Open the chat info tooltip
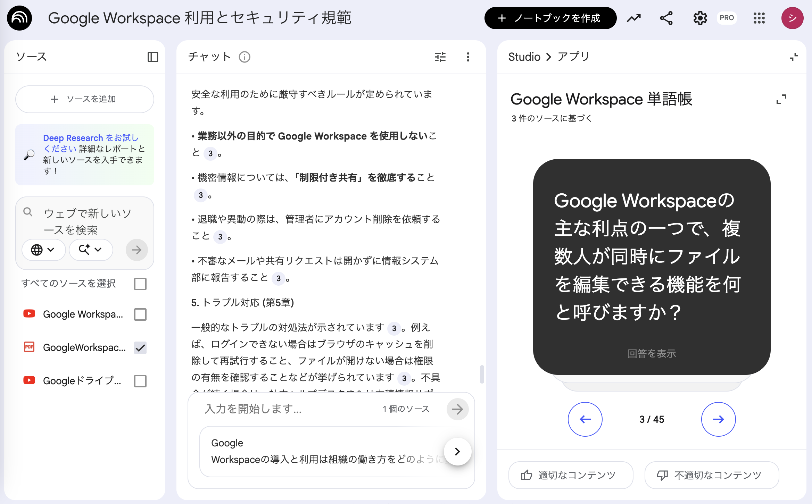Image resolution: width=812 pixels, height=504 pixels. [x=245, y=57]
